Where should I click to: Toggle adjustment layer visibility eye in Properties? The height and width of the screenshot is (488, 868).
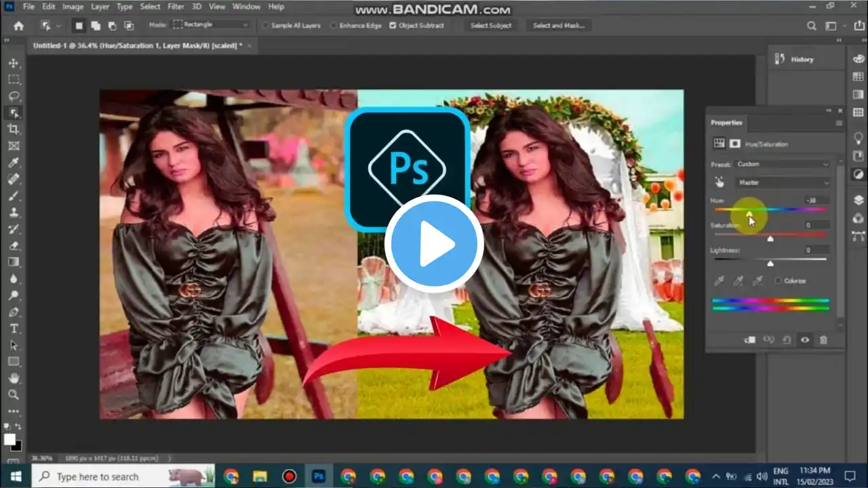805,340
